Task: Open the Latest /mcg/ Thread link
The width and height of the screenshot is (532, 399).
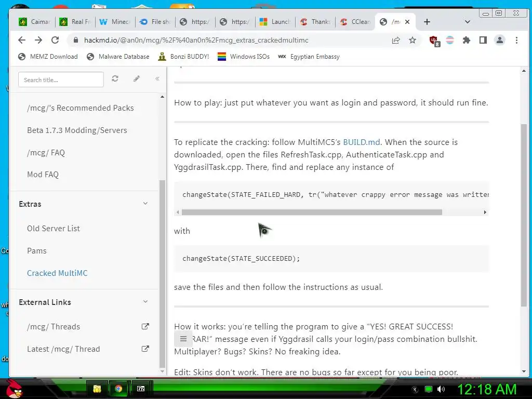Action: (63, 349)
